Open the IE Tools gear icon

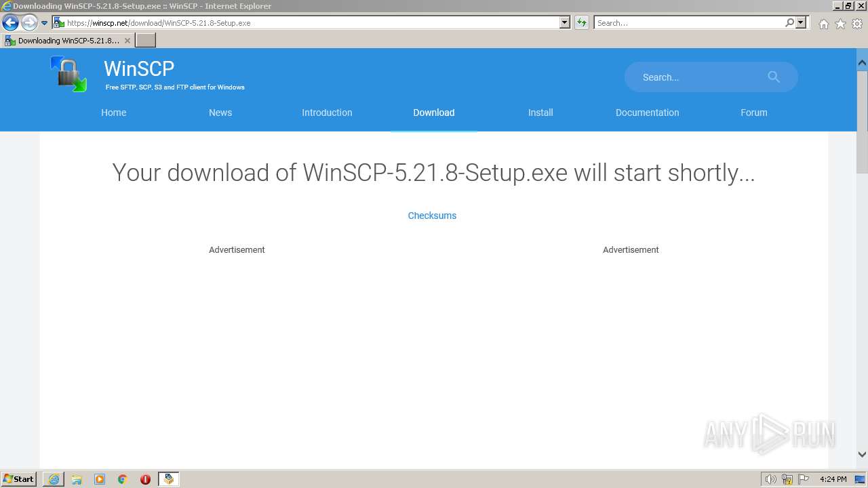(857, 24)
